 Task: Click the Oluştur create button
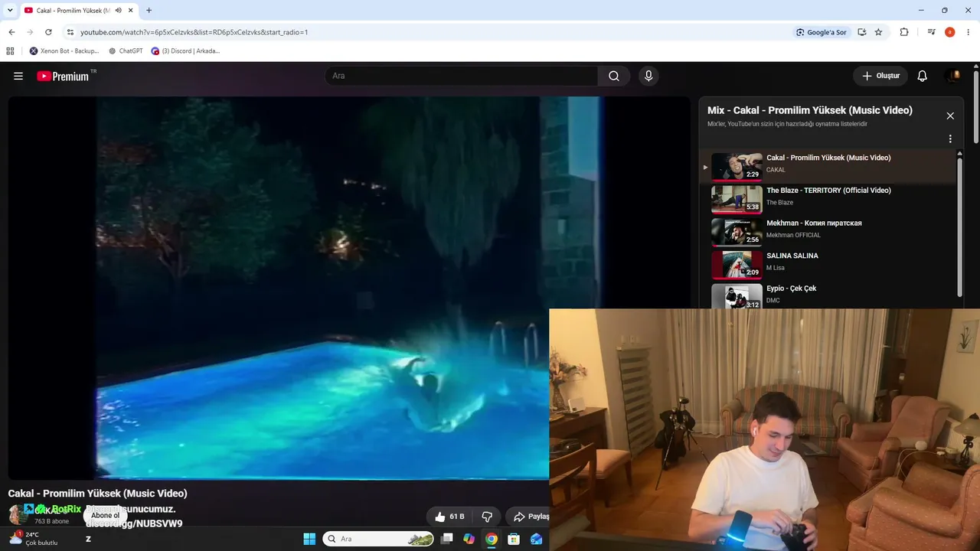click(x=880, y=76)
